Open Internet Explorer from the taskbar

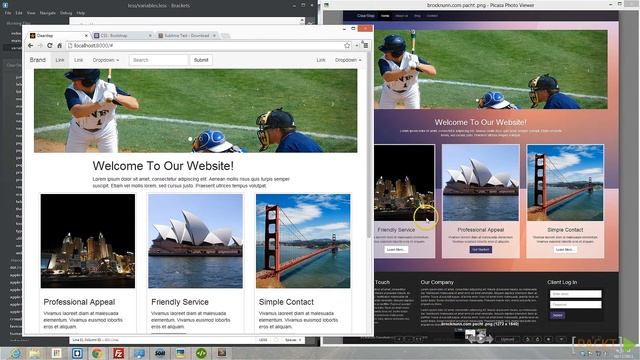pyautogui.click(x=16, y=353)
